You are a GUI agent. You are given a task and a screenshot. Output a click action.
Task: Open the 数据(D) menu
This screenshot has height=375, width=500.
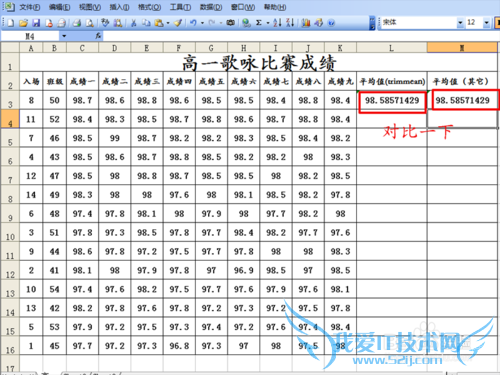point(211,7)
